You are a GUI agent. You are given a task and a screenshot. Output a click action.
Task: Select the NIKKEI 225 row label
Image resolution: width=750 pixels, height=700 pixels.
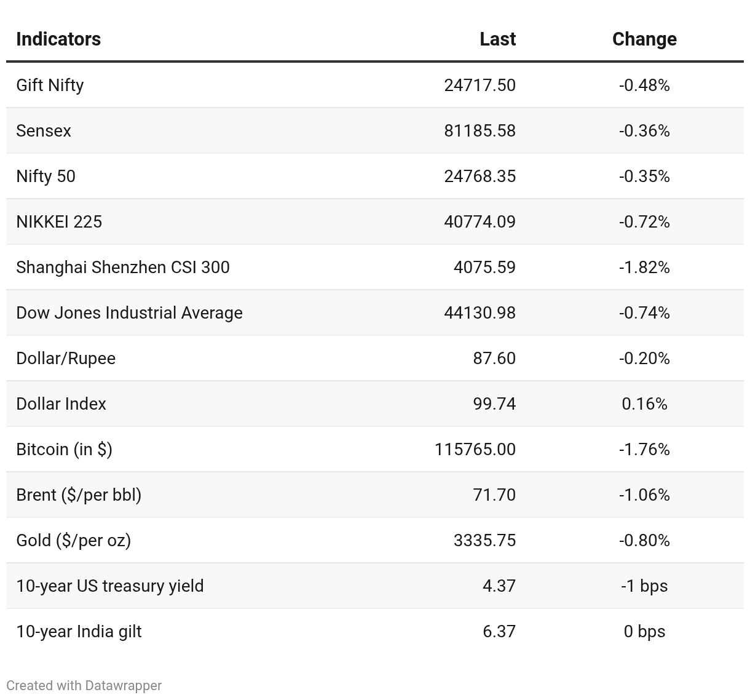[x=59, y=221]
